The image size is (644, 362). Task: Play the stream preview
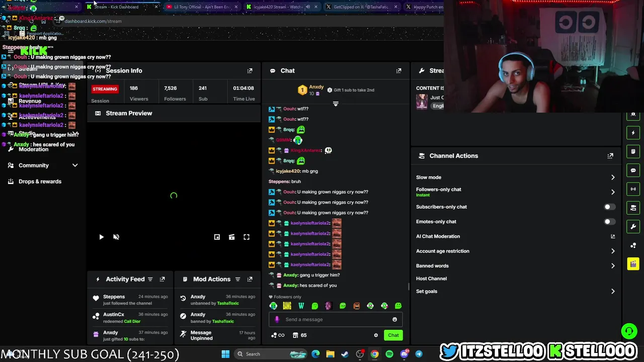(x=101, y=237)
